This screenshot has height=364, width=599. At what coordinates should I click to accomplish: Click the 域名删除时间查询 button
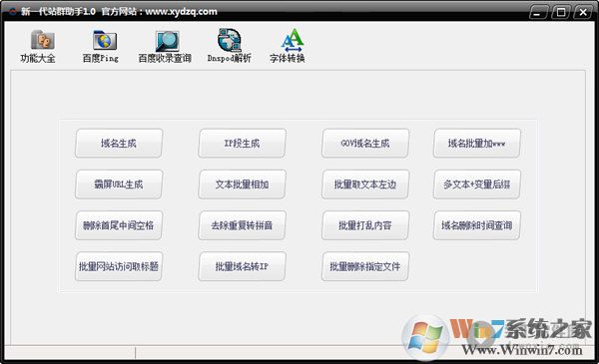(477, 225)
